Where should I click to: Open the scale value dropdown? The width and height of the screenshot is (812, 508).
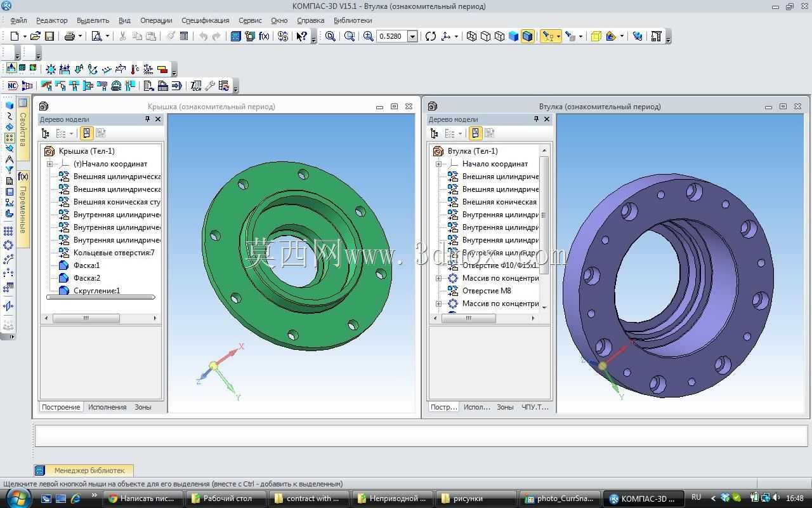point(412,36)
